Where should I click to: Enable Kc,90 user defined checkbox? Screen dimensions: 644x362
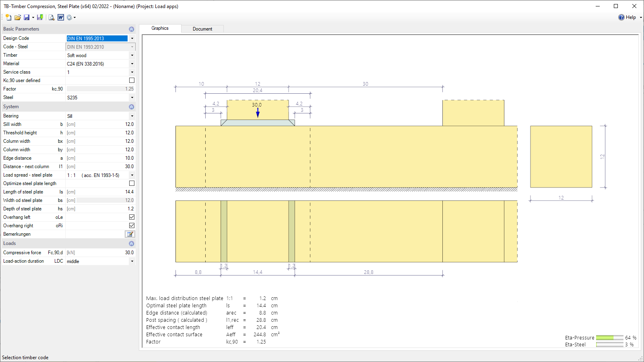[x=132, y=80]
